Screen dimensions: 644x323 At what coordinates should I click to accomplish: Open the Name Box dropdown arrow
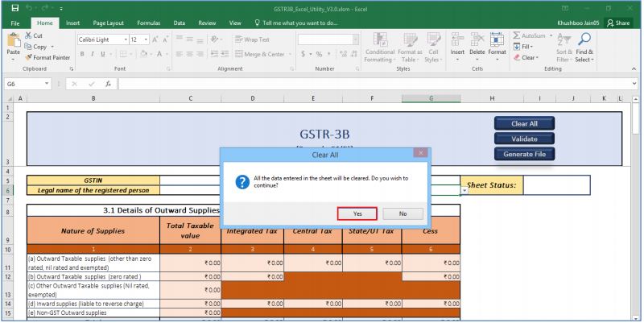47,84
